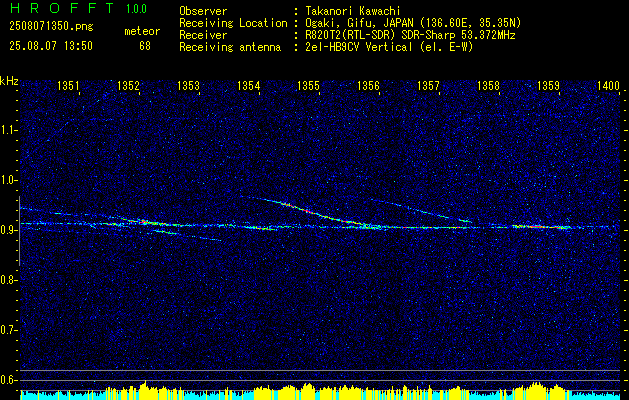Click time marker 1352
Image resolution: width=629 pixels, height=400 pixels.
tap(128, 86)
